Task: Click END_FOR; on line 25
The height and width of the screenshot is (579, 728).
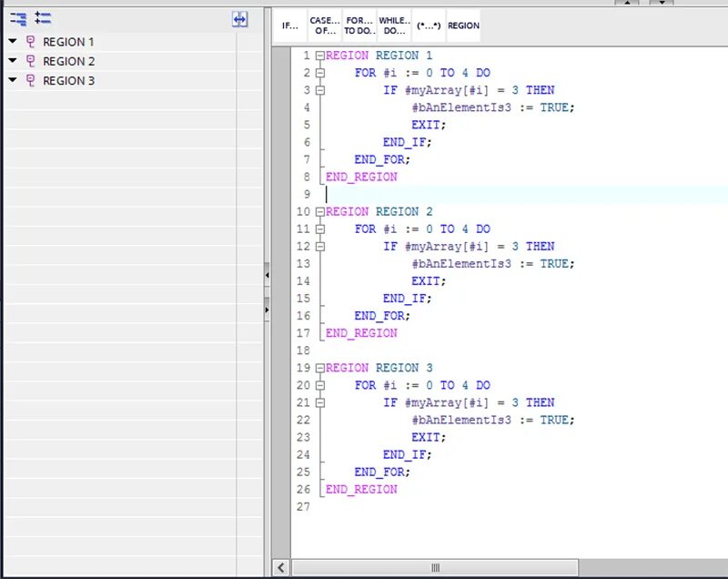Action: tap(382, 472)
